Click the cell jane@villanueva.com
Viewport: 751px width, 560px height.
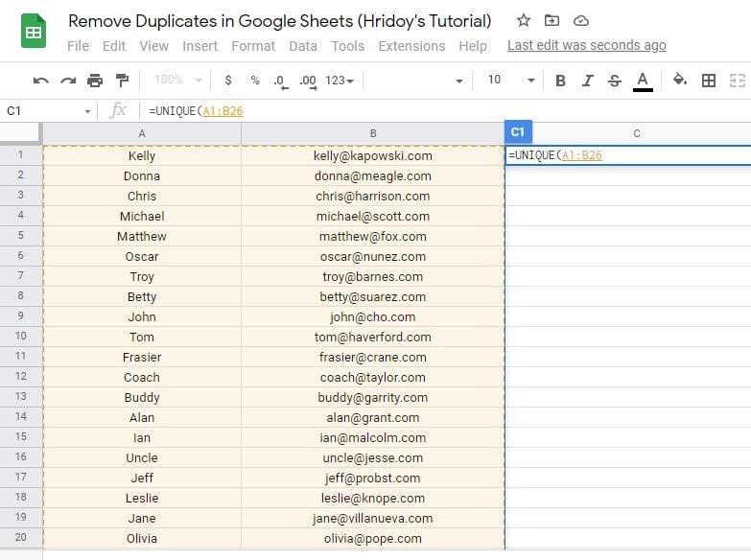[373, 518]
